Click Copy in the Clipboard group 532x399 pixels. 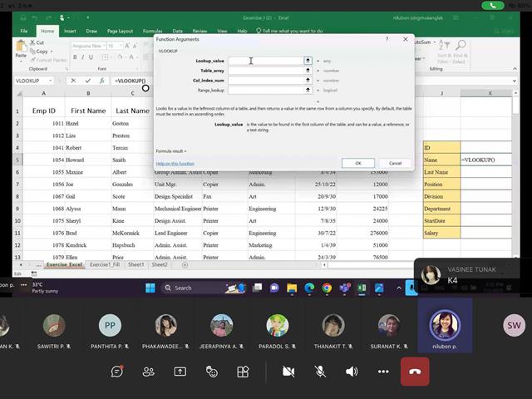pyautogui.click(x=40, y=52)
